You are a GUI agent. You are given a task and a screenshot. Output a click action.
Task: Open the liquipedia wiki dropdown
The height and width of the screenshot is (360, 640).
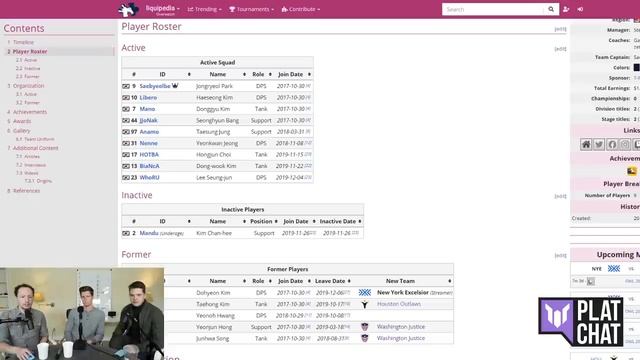(x=162, y=9)
